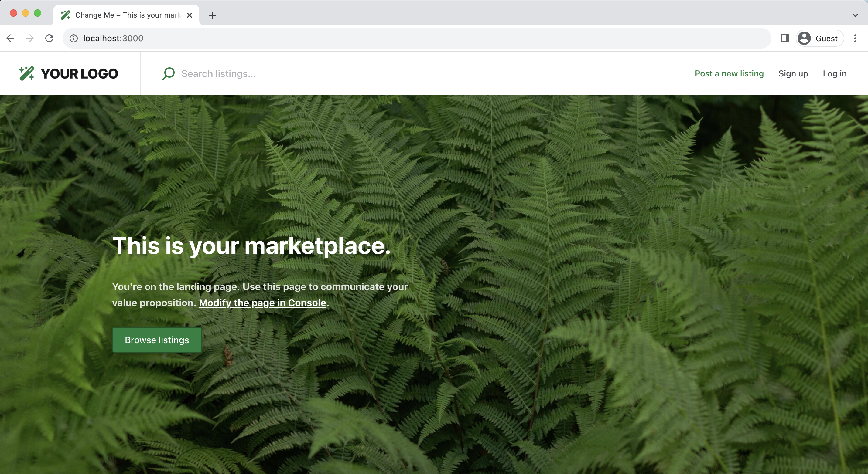The height and width of the screenshot is (474, 868).
Task: Select the search magnifier icon
Action: coord(169,74)
